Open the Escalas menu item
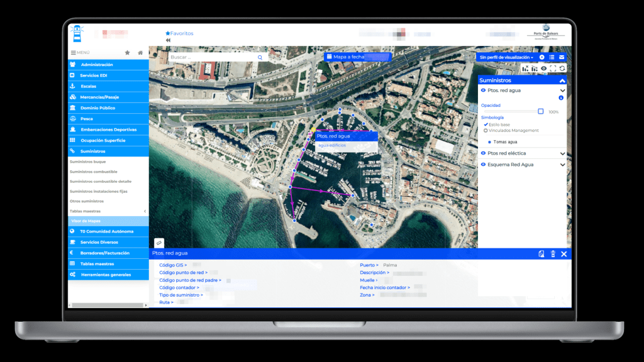 click(x=89, y=86)
